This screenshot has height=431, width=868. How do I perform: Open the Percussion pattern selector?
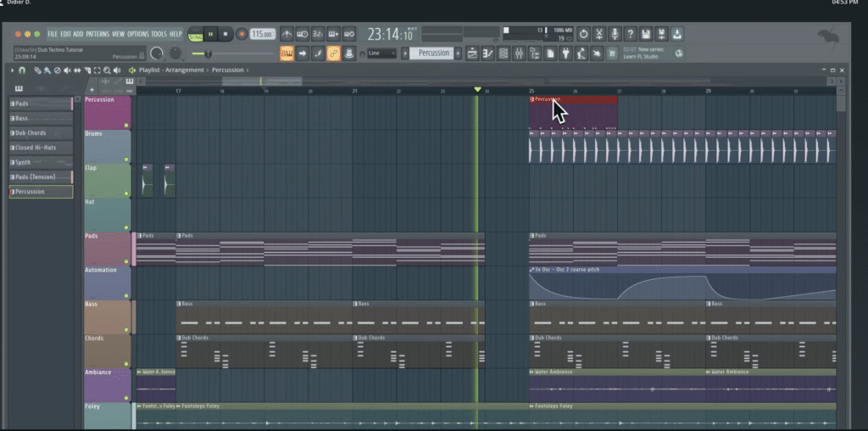click(x=433, y=53)
